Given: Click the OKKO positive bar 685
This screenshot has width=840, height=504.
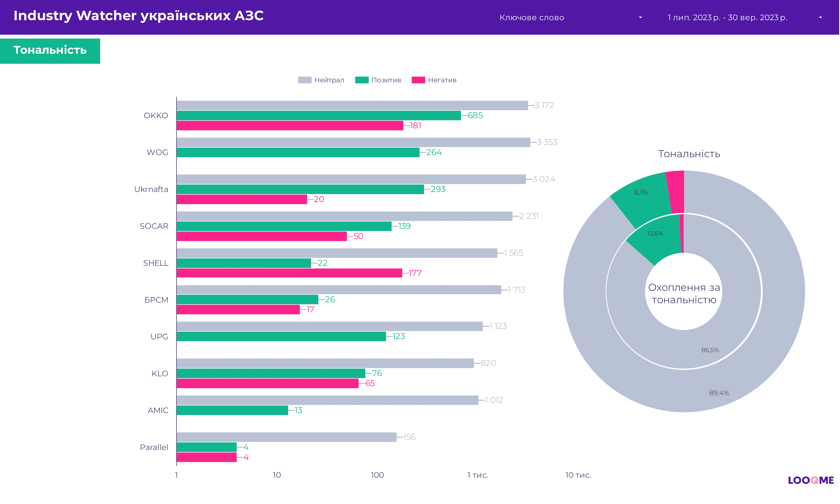Looking at the screenshot, I should [319, 116].
